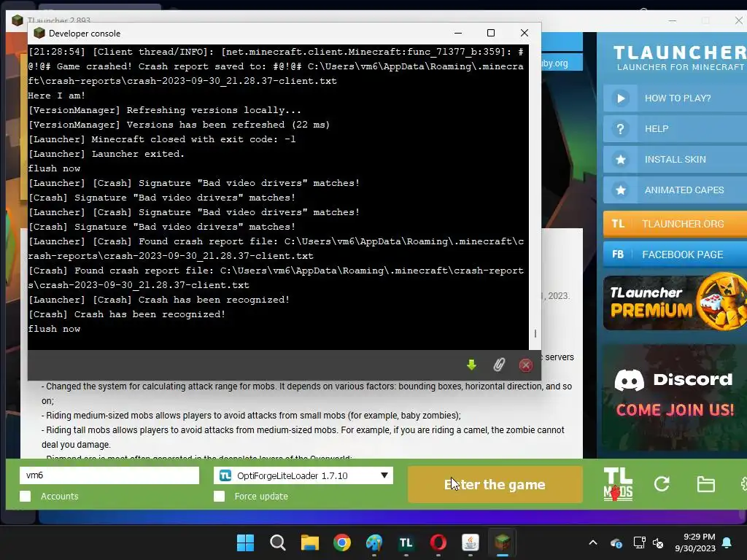Open File Explorer from taskbar

pos(309,542)
